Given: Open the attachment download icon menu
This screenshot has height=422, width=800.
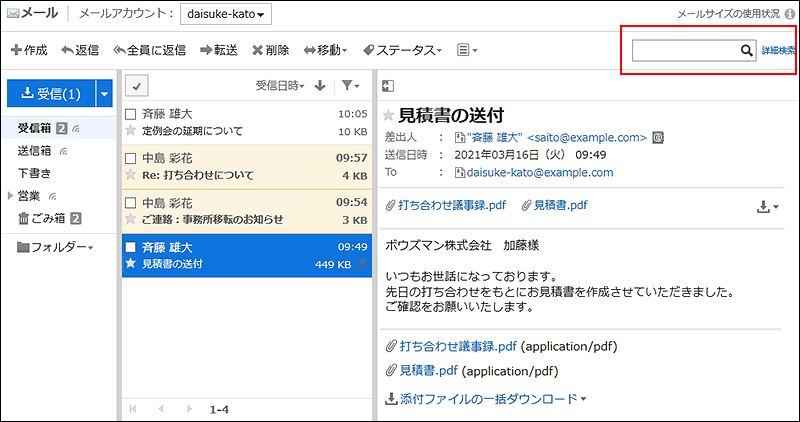Looking at the screenshot, I should click(x=766, y=205).
